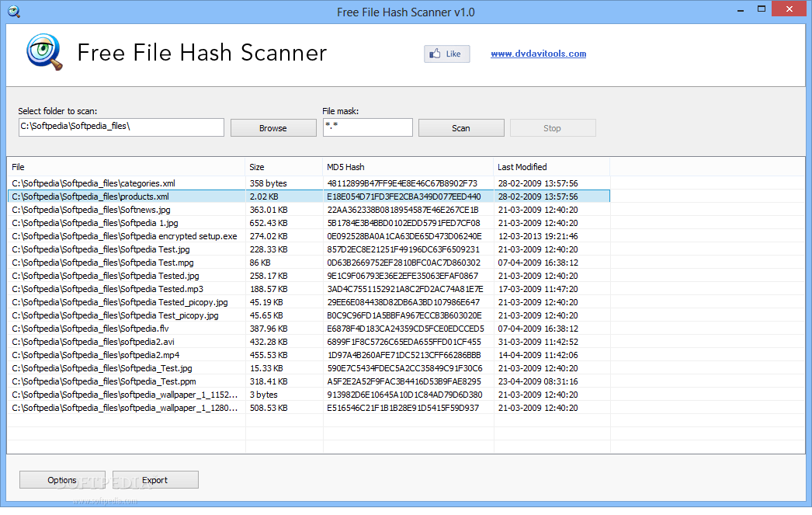Close the Free File Hash Scanner window

789,9
